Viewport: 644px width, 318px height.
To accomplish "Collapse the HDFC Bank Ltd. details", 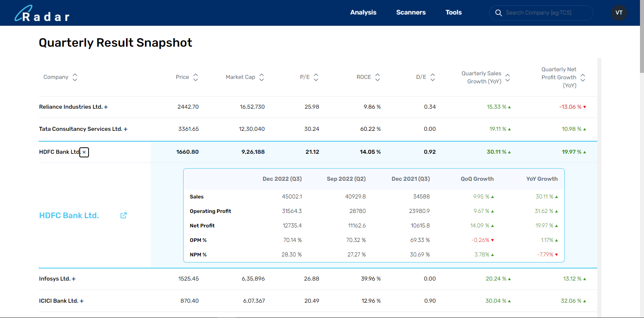I will click(84, 152).
